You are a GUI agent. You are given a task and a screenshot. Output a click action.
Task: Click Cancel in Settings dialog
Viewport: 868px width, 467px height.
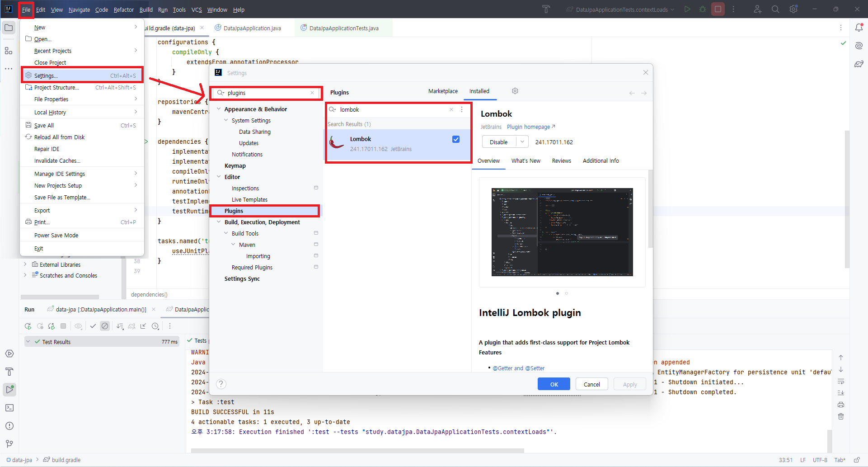591,384
